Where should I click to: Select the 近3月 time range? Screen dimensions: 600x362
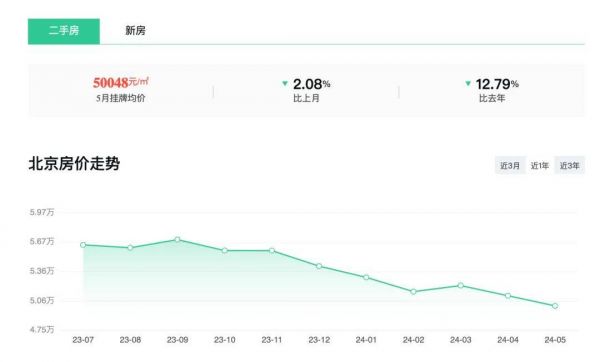pos(510,165)
